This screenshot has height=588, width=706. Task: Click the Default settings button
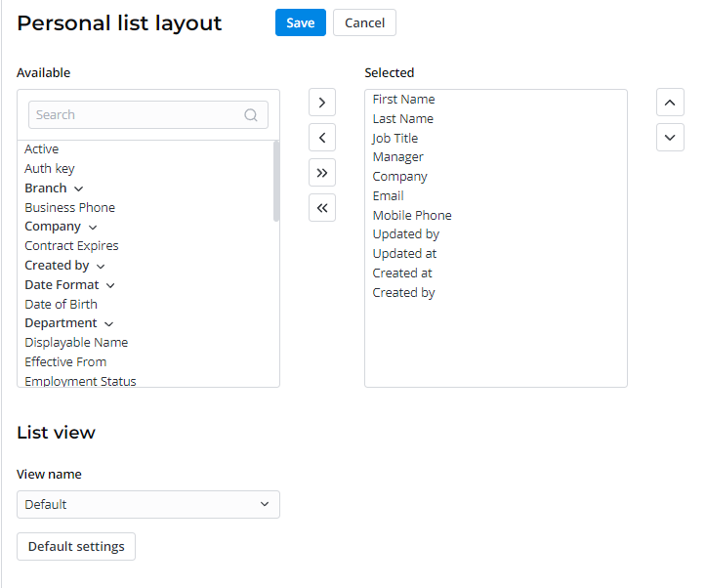coord(76,546)
